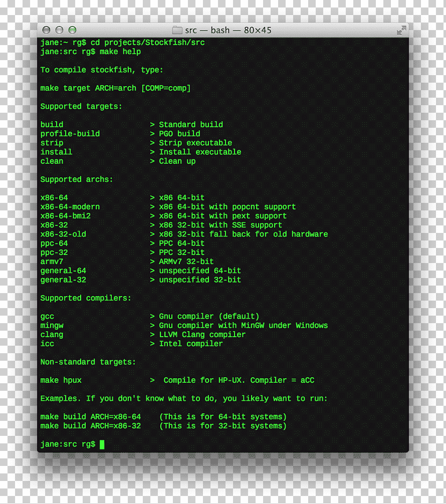Screen dimensions: 446x504
Task: Click the 'make hpux' entry
Action: 61,381
